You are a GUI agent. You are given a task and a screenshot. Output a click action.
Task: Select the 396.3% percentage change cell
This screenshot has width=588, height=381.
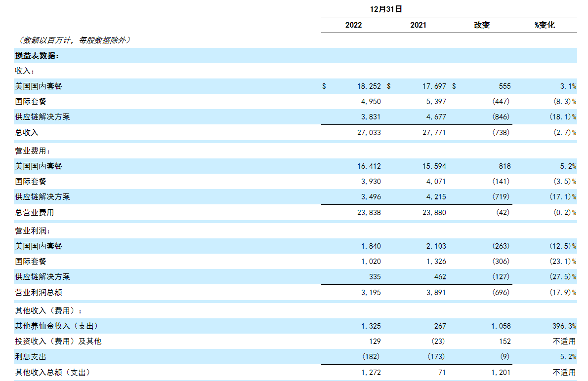pyautogui.click(x=563, y=326)
